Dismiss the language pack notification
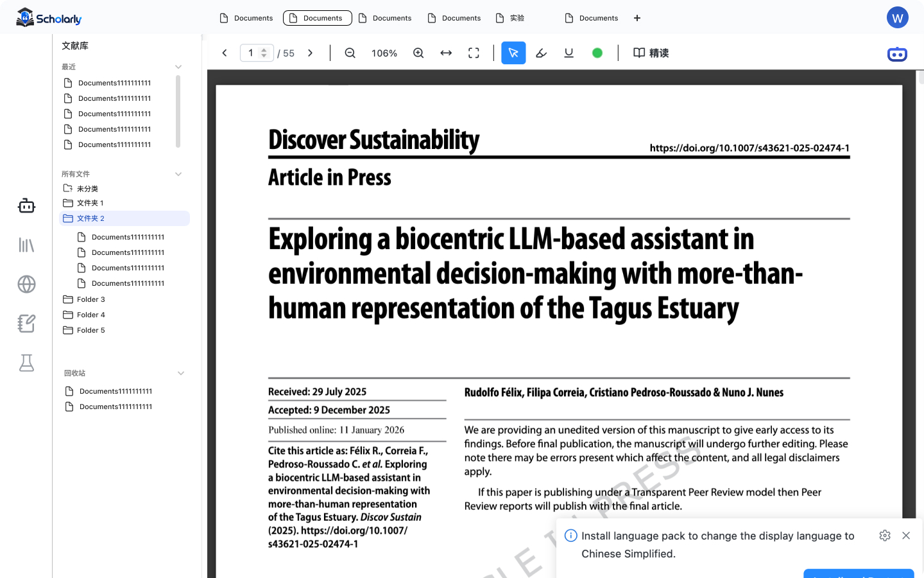Viewport: 924px width, 578px height. pos(906,536)
